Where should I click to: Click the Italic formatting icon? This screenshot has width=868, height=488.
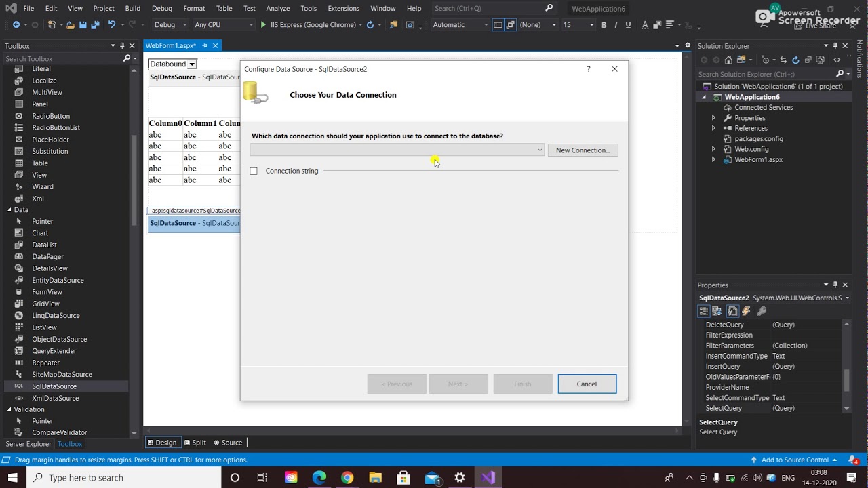pos(616,24)
